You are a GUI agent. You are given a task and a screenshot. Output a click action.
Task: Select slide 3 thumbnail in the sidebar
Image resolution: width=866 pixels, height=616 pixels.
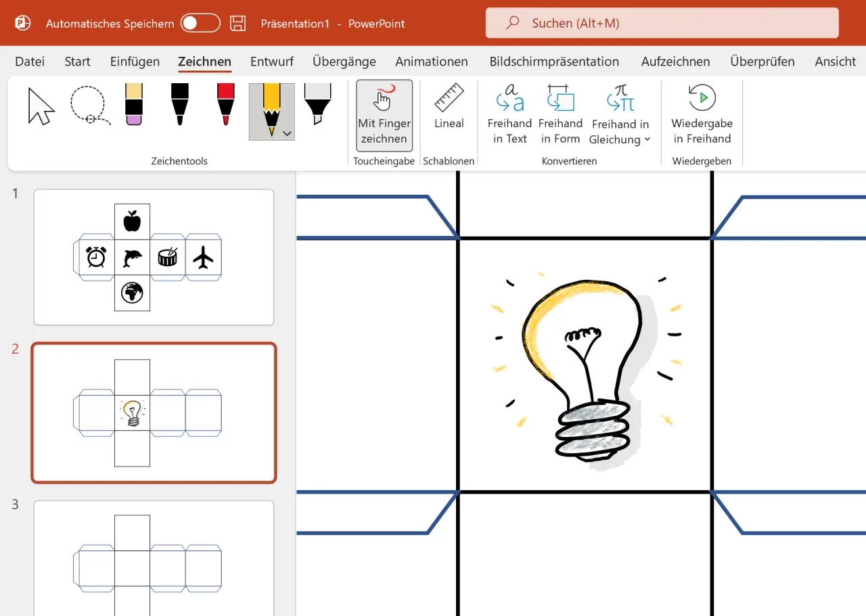coord(154,561)
